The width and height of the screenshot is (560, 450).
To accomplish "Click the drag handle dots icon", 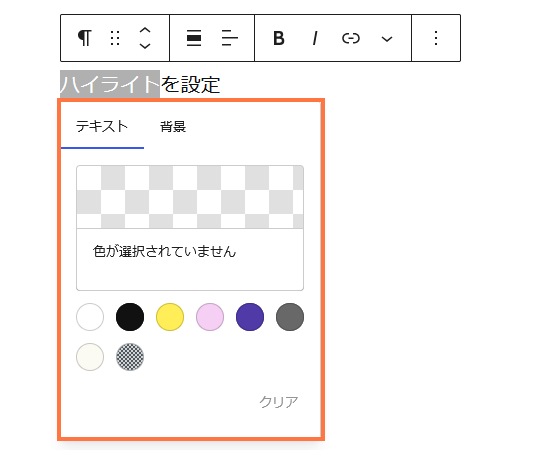I will click(x=115, y=38).
